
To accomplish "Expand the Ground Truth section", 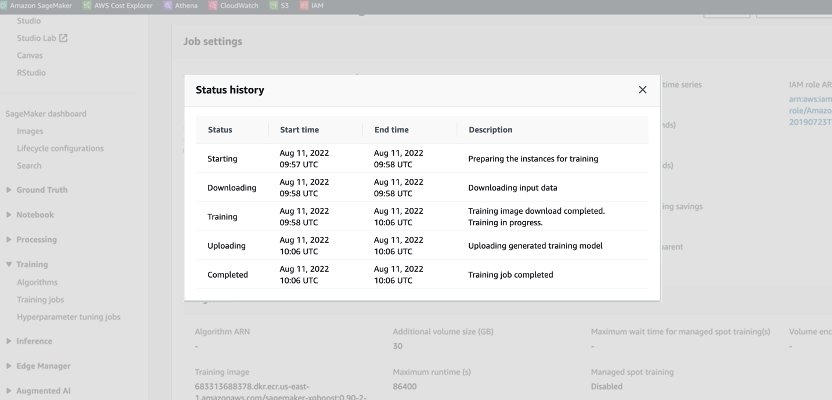I will (x=8, y=189).
